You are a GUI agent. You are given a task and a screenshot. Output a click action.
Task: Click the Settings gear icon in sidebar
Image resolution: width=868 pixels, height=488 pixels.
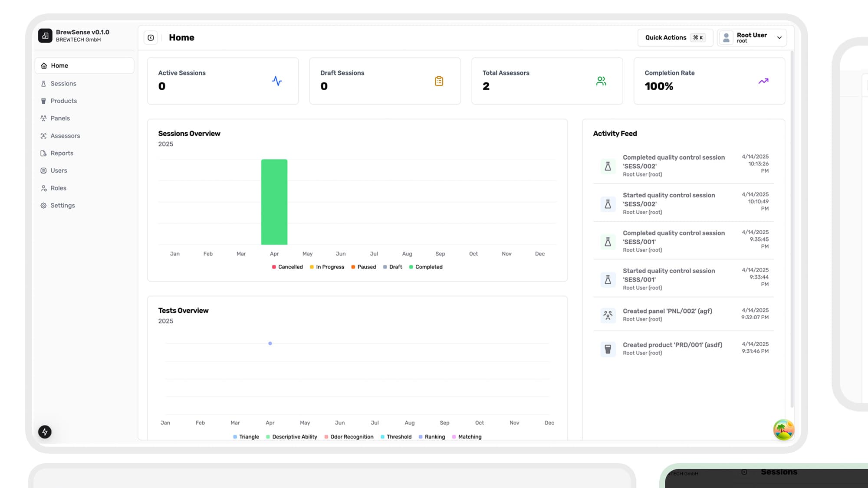(x=43, y=205)
